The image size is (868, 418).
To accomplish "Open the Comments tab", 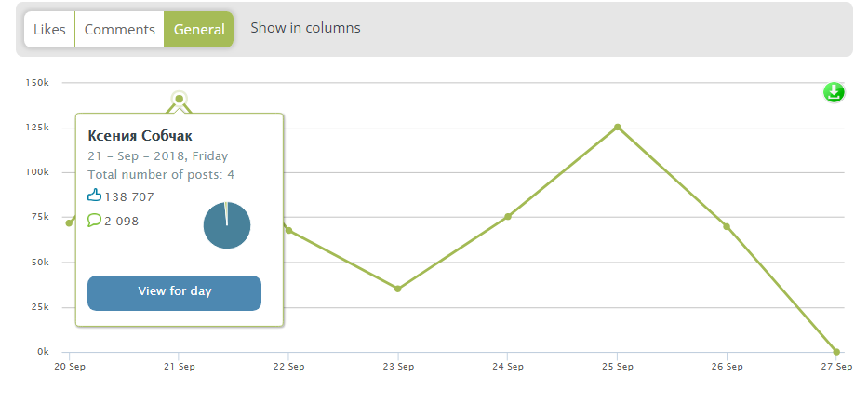I will tap(119, 30).
